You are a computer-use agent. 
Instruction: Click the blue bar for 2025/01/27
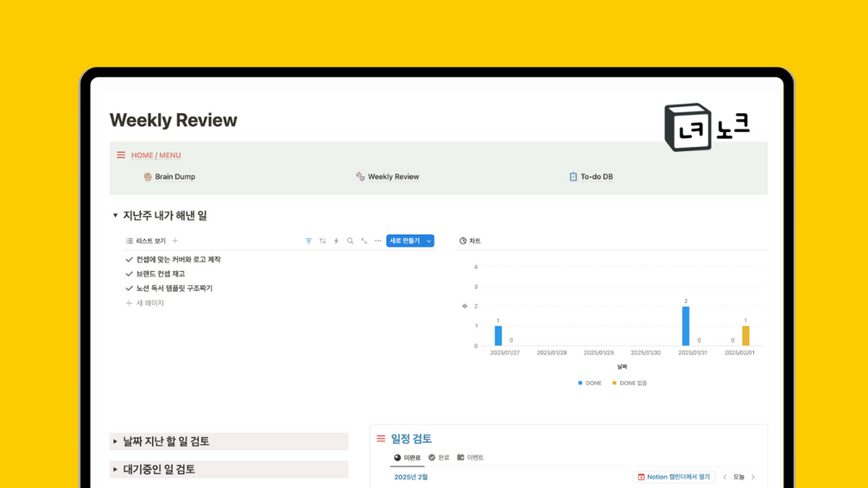coord(498,336)
